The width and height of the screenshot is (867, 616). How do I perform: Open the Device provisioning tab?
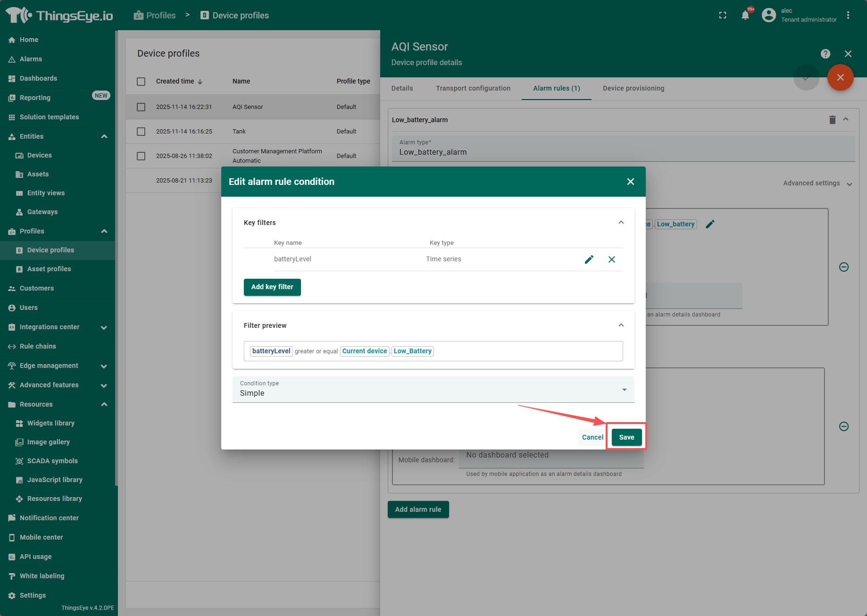tap(633, 88)
